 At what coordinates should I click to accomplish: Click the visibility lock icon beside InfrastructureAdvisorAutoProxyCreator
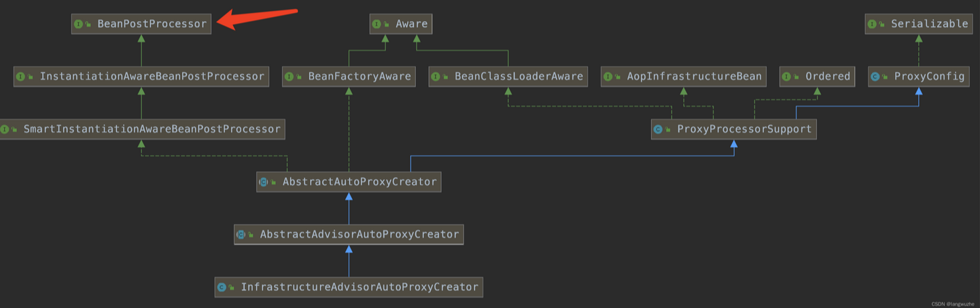(x=232, y=288)
